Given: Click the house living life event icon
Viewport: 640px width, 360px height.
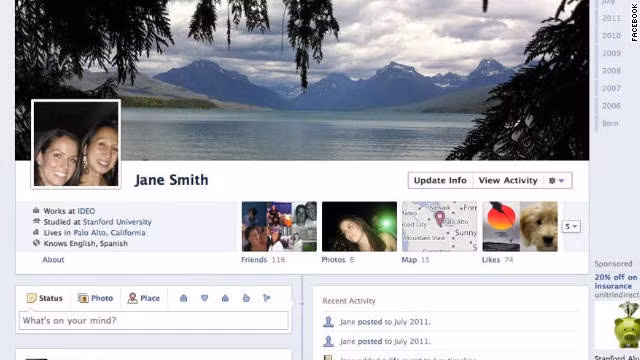Looking at the screenshot, I should pyautogui.click(x=225, y=298).
